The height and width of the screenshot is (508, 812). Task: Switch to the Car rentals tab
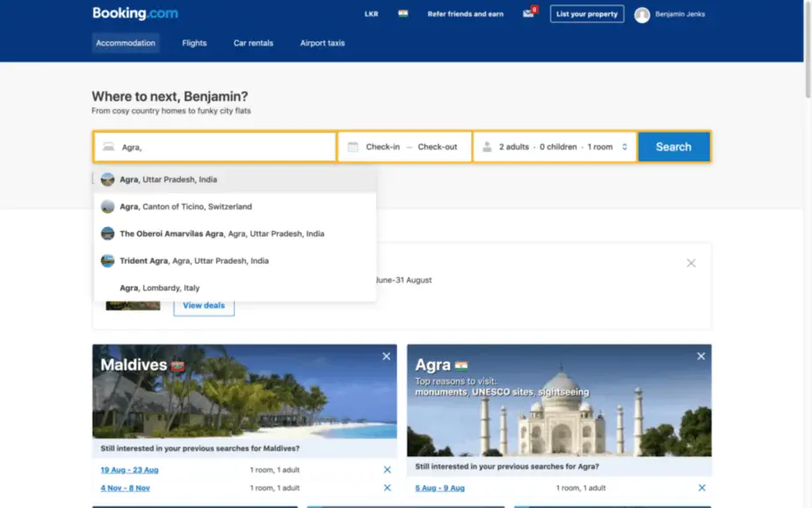(x=253, y=43)
